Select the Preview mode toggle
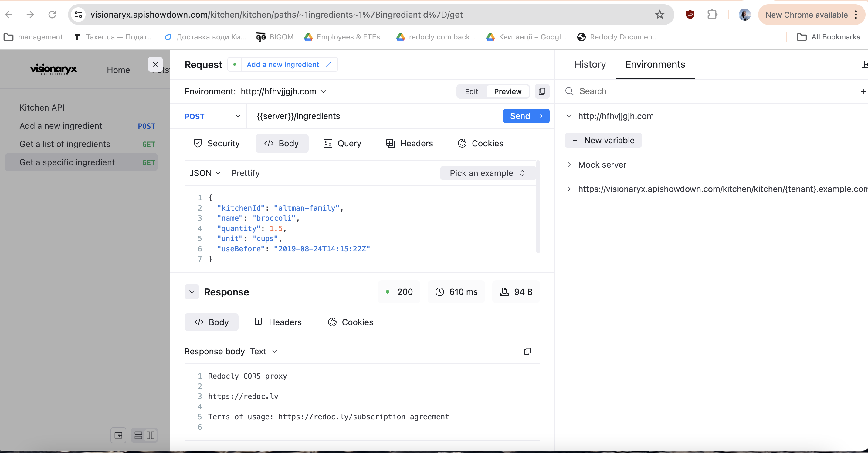The width and height of the screenshot is (868, 453). click(x=507, y=91)
